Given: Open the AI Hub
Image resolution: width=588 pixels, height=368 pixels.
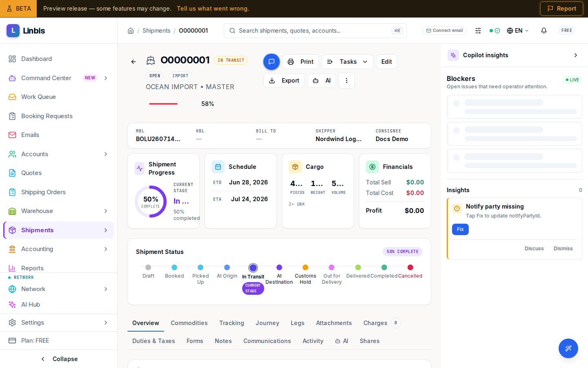Looking at the screenshot, I should (59, 305).
